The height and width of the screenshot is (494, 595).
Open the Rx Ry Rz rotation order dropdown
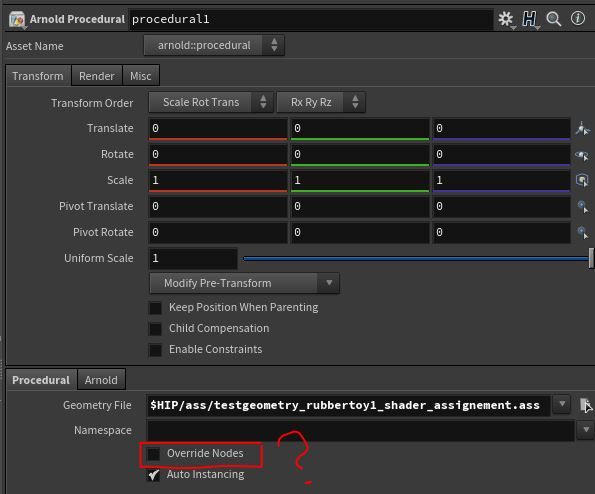[x=321, y=102]
